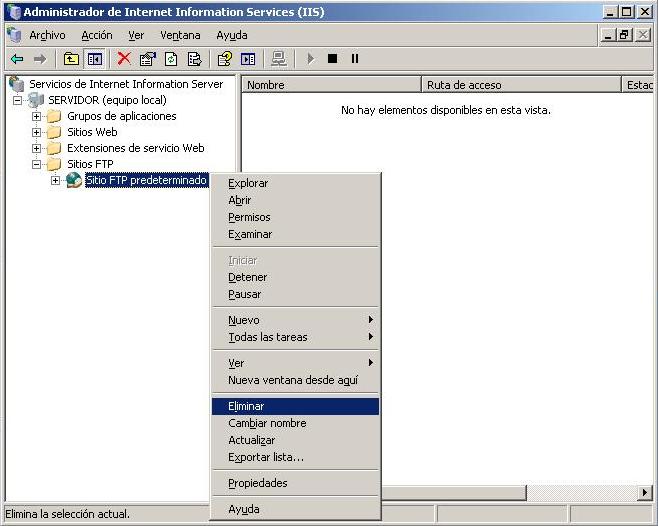
Task: Open the Acción menu in menu bar
Action: [97, 35]
